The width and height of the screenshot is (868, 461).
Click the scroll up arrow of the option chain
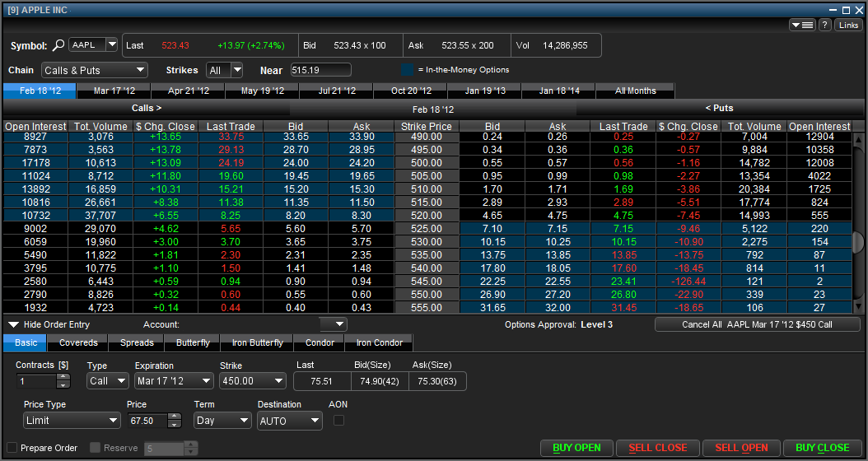click(x=858, y=139)
